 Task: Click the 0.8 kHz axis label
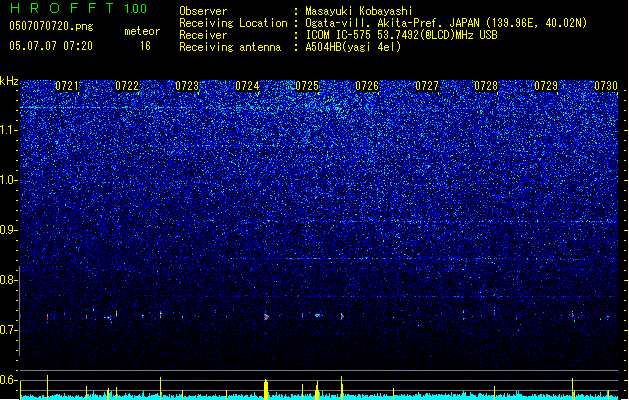pyautogui.click(x=9, y=280)
